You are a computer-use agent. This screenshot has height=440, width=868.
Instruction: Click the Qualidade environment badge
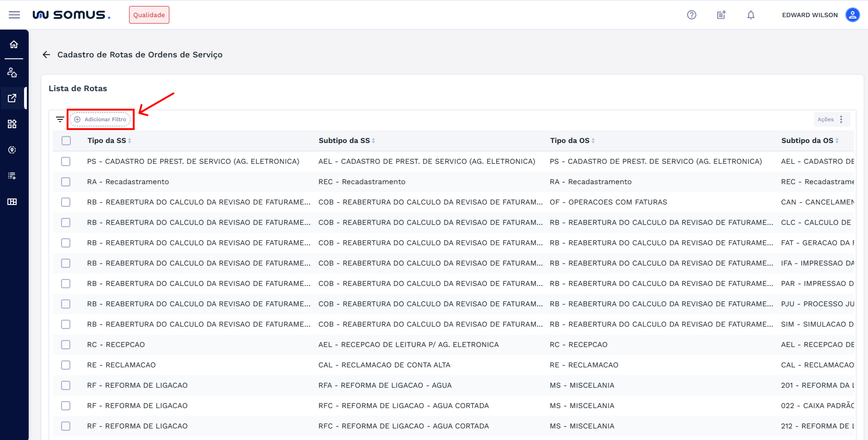(149, 15)
